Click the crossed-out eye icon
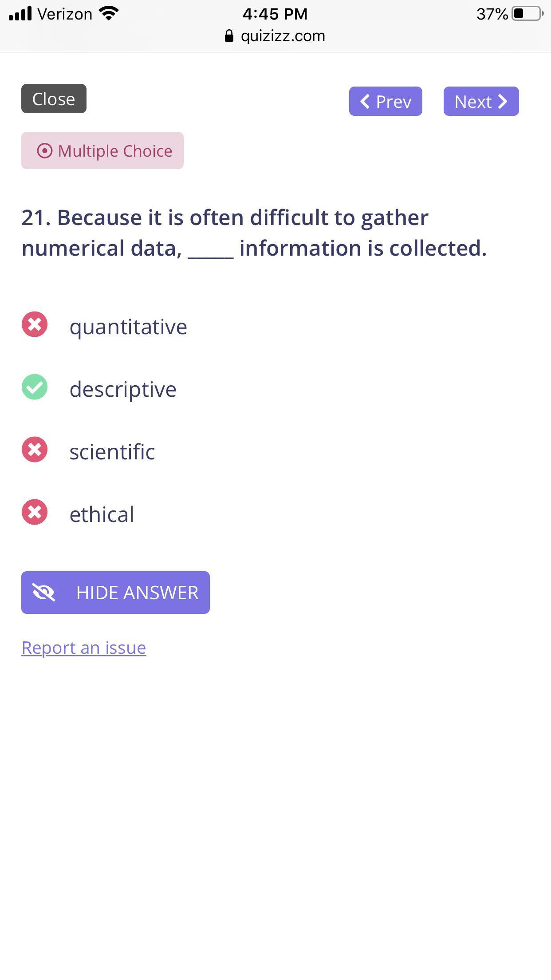Viewport: 551px width, 980px height. point(43,593)
